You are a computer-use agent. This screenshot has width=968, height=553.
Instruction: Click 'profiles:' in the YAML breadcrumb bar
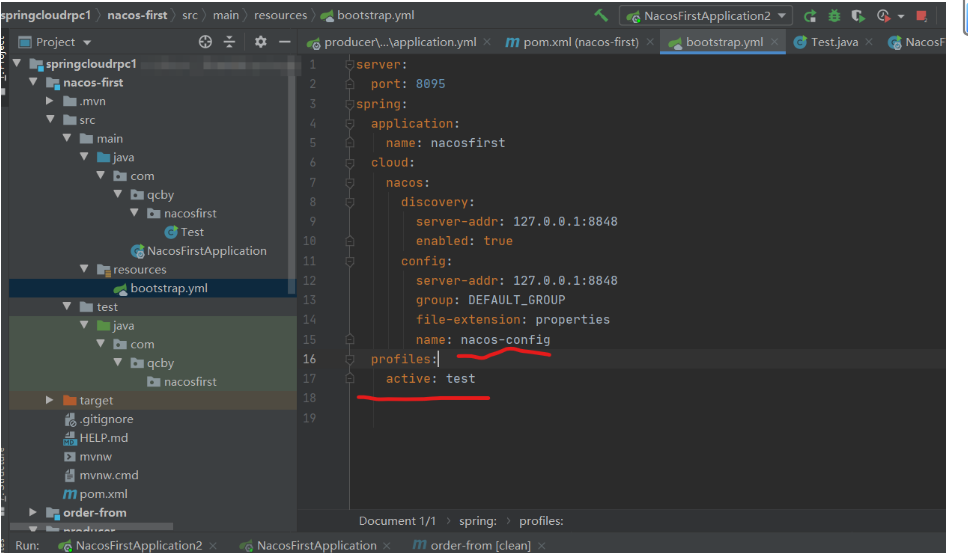[541, 521]
